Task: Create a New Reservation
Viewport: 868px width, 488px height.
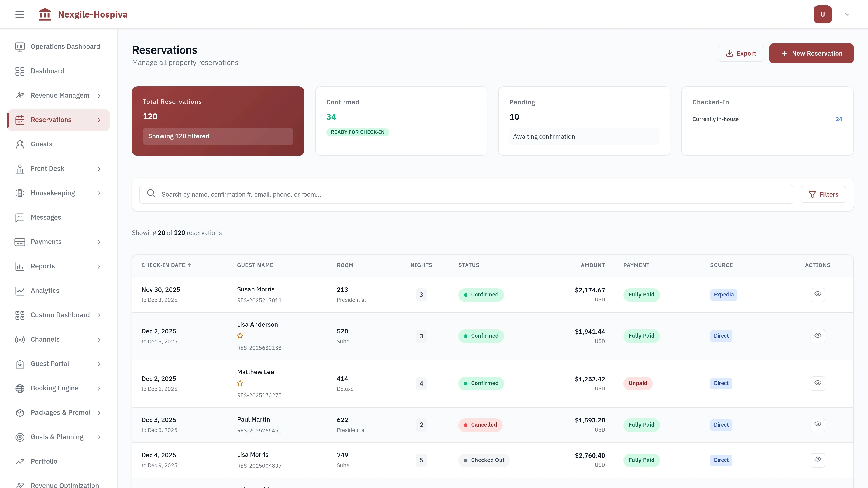Action: [811, 53]
